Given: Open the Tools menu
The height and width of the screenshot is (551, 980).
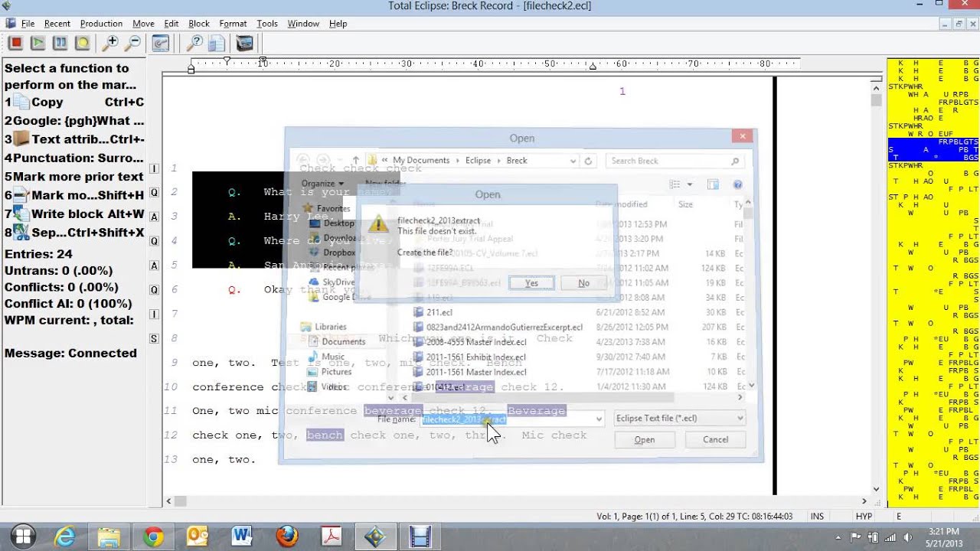Looking at the screenshot, I should tap(266, 24).
